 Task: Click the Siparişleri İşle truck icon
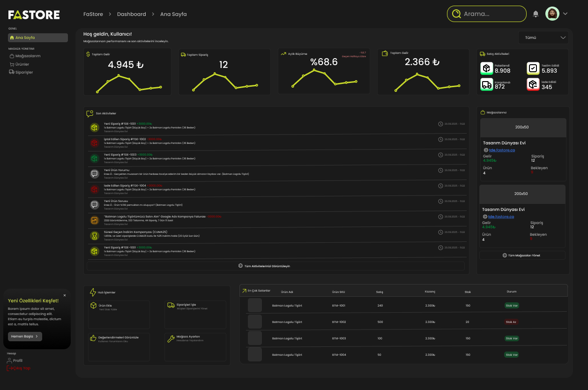coord(171,306)
